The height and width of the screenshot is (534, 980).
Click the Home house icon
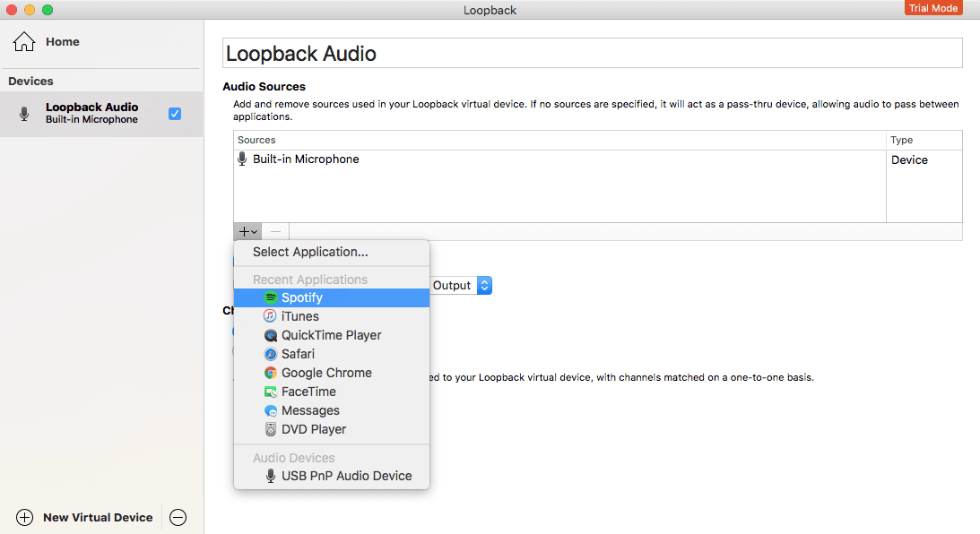[x=24, y=42]
